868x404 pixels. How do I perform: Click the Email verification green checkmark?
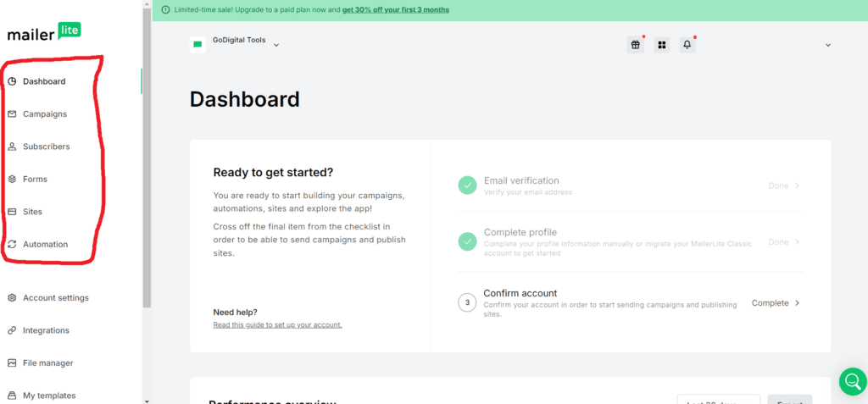point(467,185)
